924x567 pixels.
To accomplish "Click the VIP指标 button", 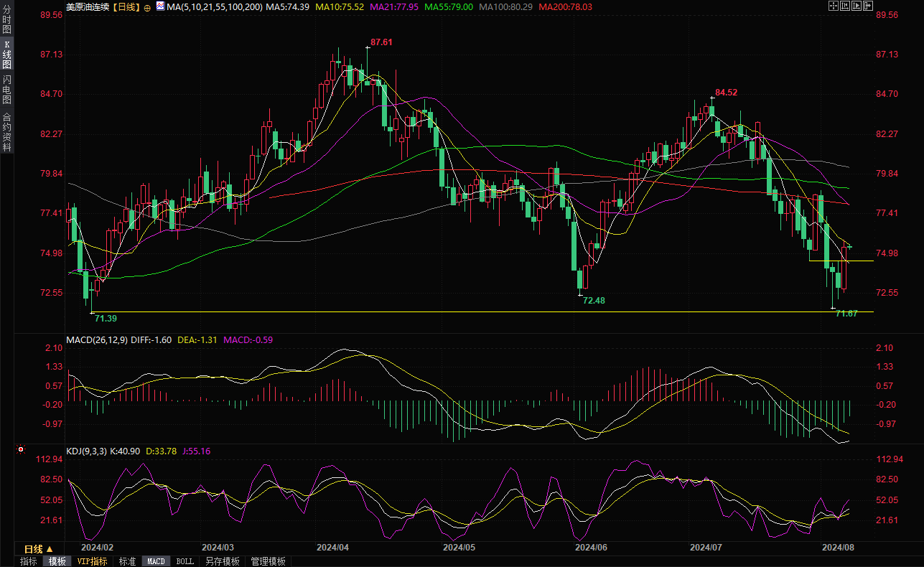I will click(92, 561).
